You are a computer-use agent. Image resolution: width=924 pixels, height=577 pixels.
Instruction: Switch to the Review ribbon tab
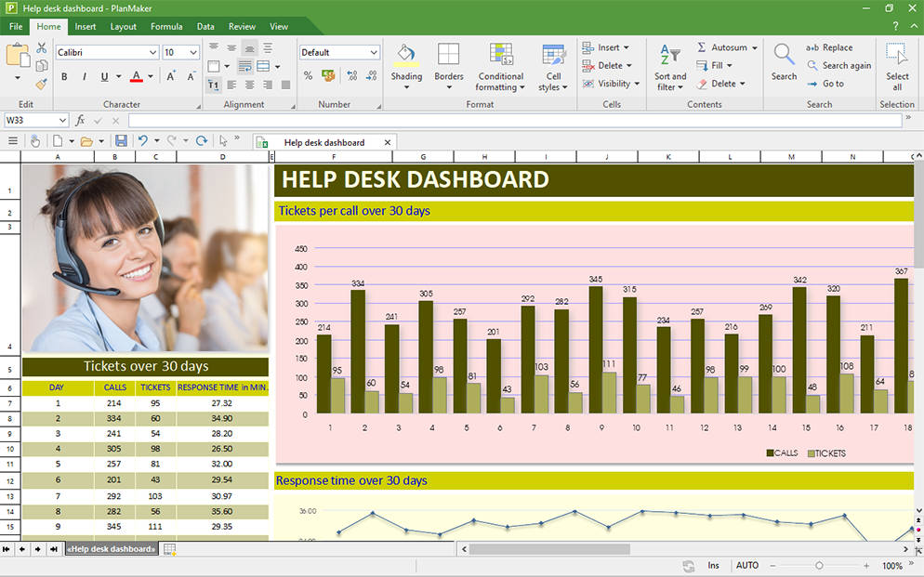pos(242,27)
